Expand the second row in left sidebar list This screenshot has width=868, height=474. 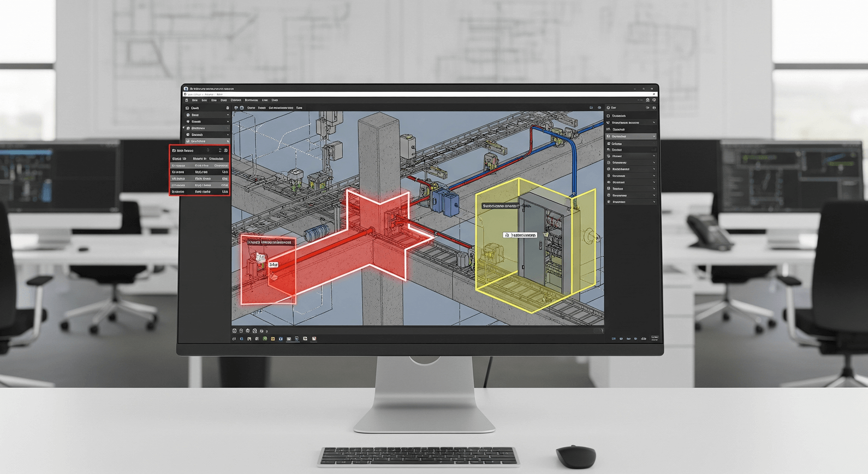(228, 121)
